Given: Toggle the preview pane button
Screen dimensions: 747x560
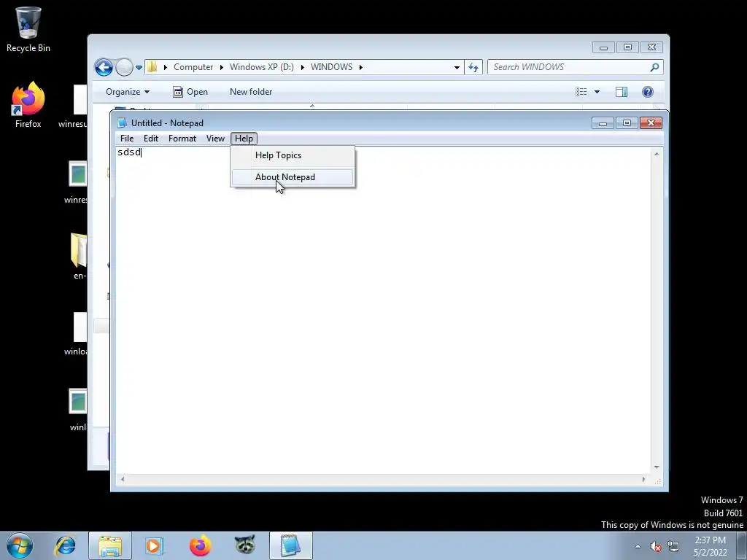Looking at the screenshot, I should (622, 92).
